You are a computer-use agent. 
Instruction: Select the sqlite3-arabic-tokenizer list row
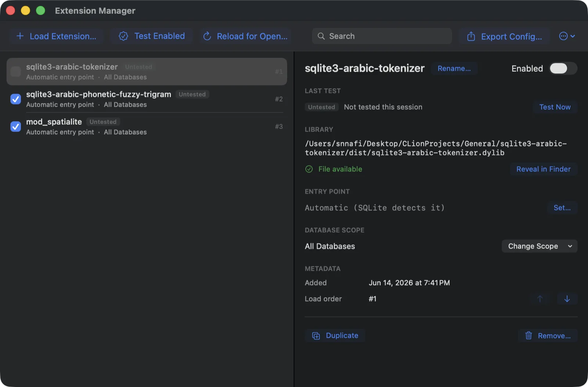tap(147, 71)
